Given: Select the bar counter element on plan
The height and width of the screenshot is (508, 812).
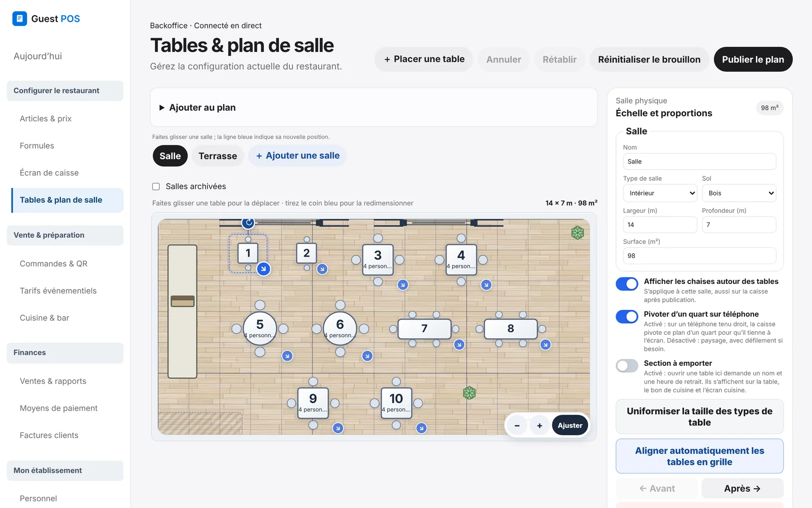Looking at the screenshot, I should click(x=182, y=311).
